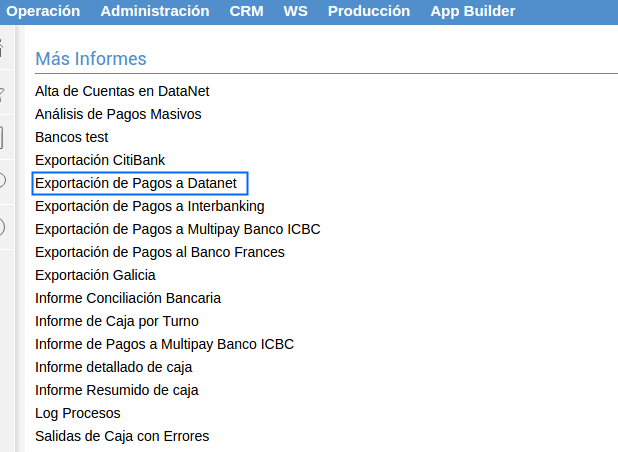Open Salidas de Caja con Errores
Image resolution: width=618 pixels, height=452 pixels.
pyautogui.click(x=122, y=436)
